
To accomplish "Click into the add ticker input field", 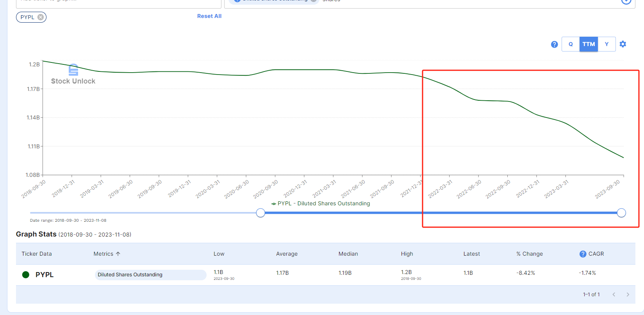I will [119, 3].
